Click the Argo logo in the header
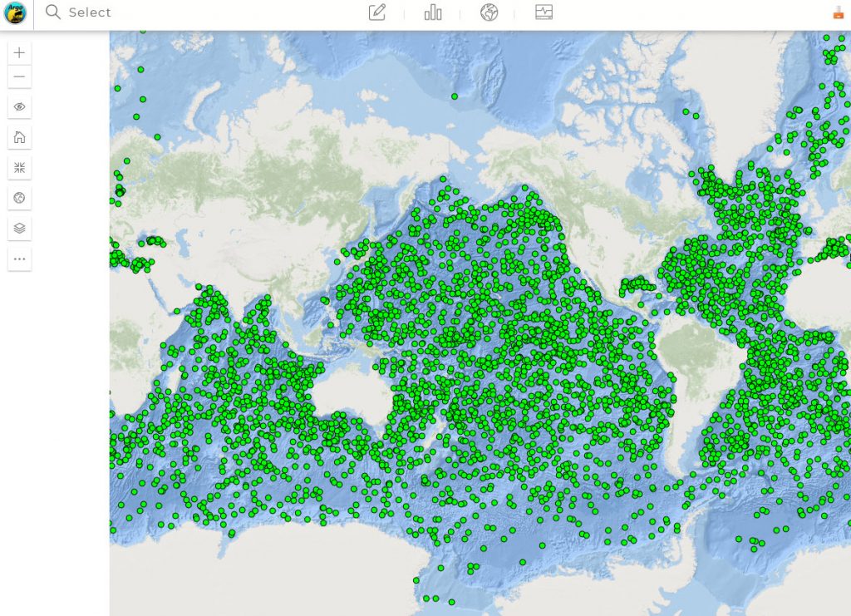This screenshot has height=616, width=851. point(16,12)
